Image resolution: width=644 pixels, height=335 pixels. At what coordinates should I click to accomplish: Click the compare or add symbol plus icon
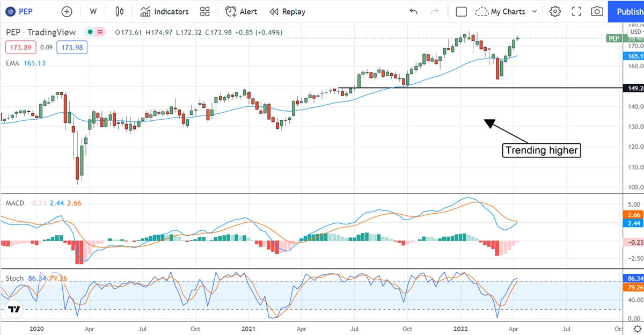[x=67, y=11]
